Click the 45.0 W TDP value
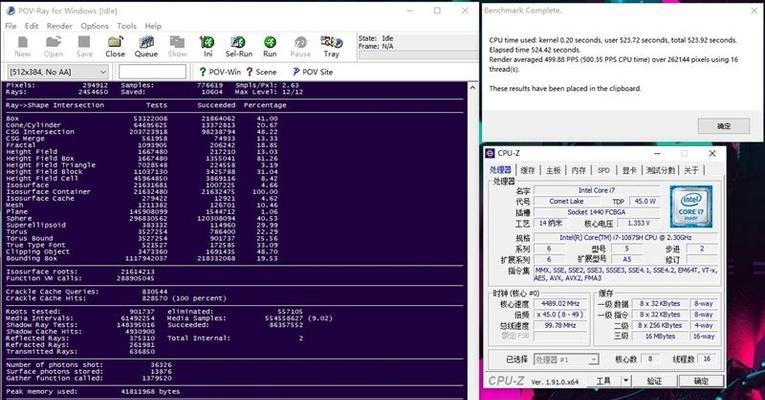 tap(644, 201)
